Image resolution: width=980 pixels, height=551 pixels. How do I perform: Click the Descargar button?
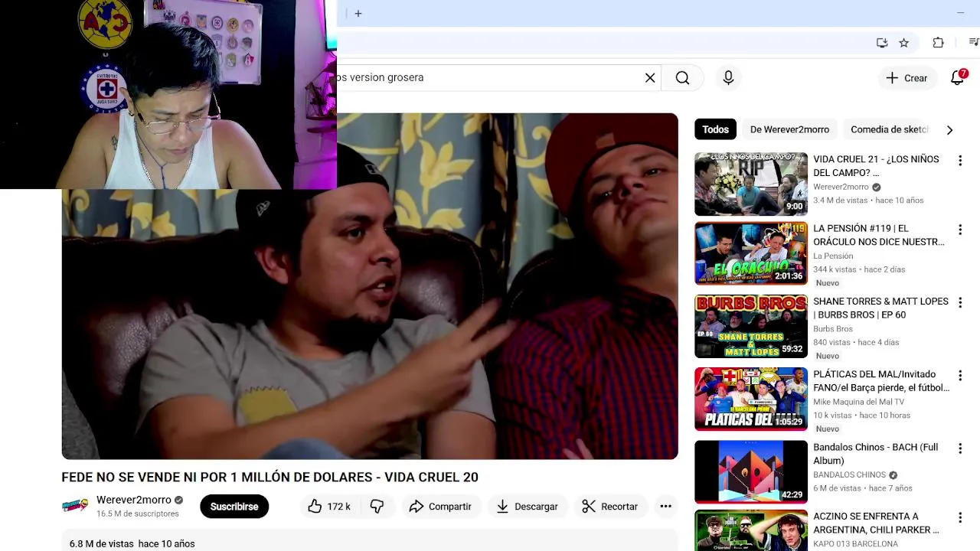coord(527,507)
